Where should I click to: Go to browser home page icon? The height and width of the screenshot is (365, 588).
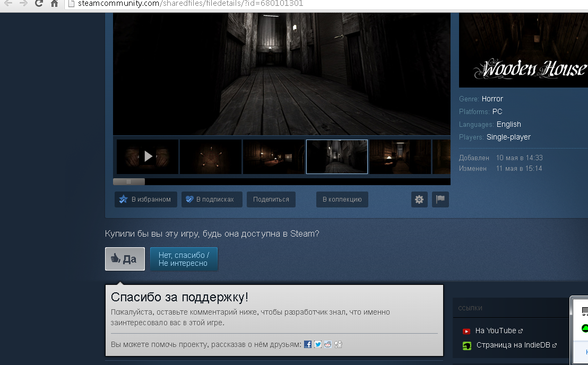(x=54, y=4)
